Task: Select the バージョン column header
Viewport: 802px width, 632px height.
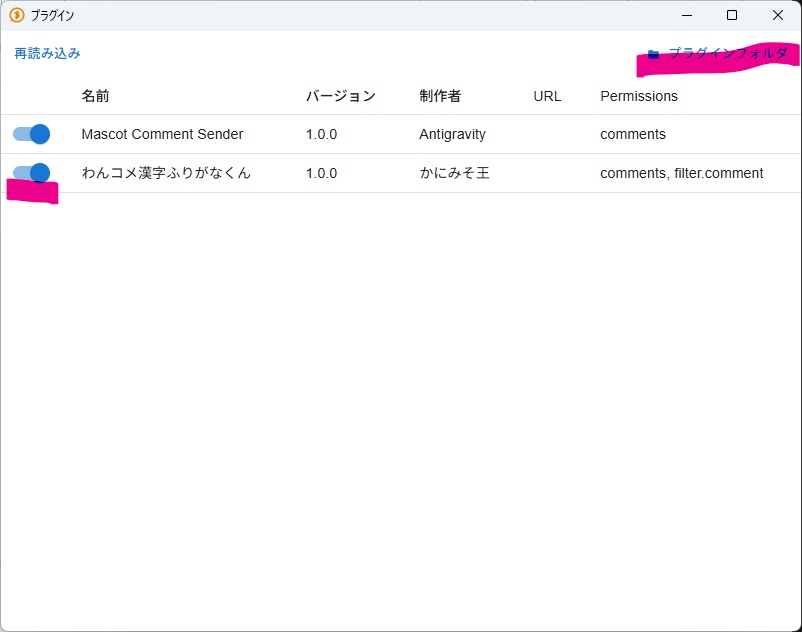Action: [341, 96]
